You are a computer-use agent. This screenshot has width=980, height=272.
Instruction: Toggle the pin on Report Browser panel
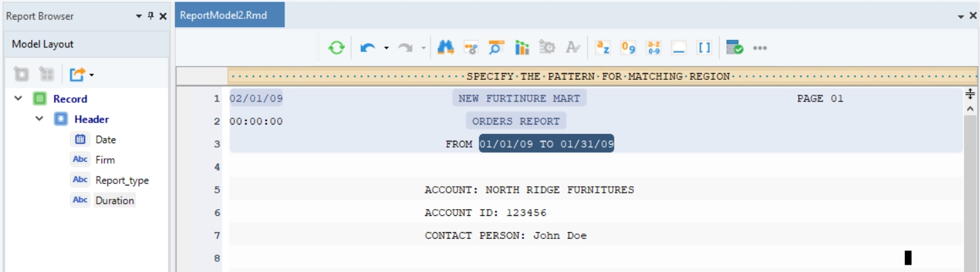point(151,16)
